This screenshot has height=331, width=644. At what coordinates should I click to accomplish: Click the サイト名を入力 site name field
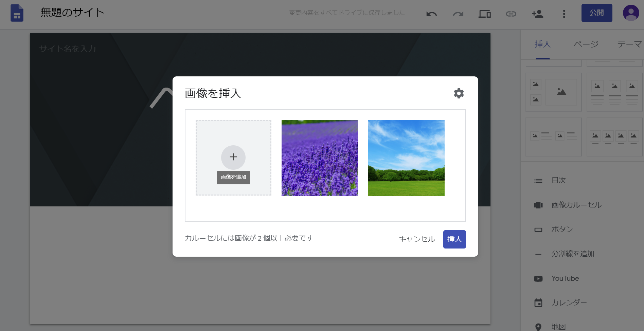pos(68,49)
